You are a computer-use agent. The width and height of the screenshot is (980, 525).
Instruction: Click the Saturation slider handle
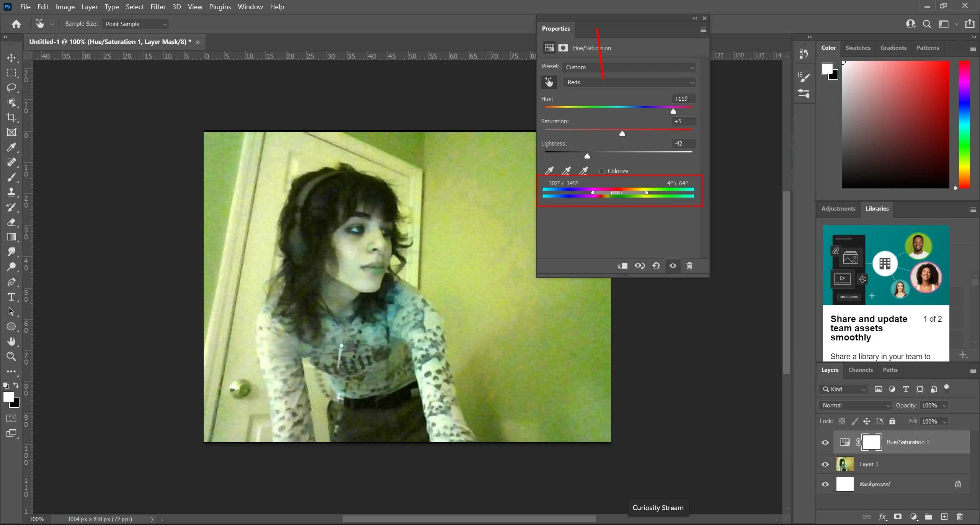(622, 134)
